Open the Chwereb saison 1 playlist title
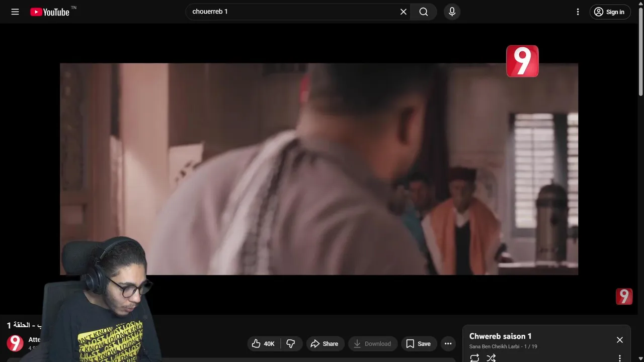Image resolution: width=644 pixels, height=362 pixels. pyautogui.click(x=501, y=336)
